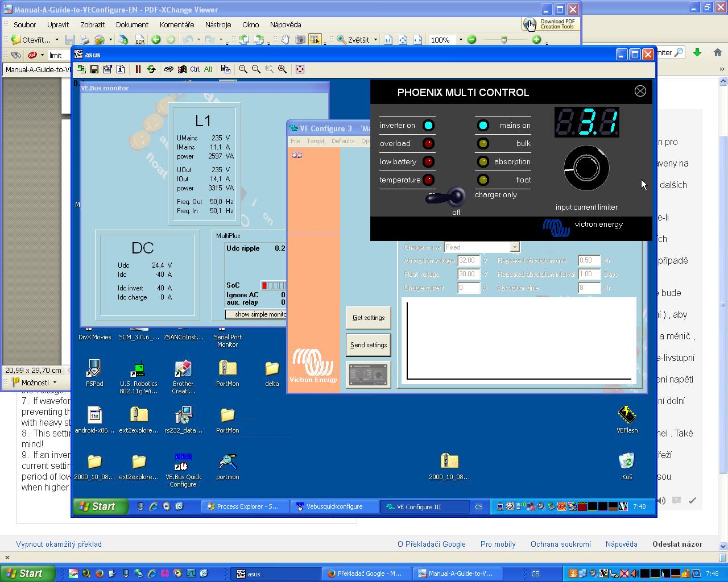
Task: Click the VNC refresh screen icon
Action: tap(151, 69)
